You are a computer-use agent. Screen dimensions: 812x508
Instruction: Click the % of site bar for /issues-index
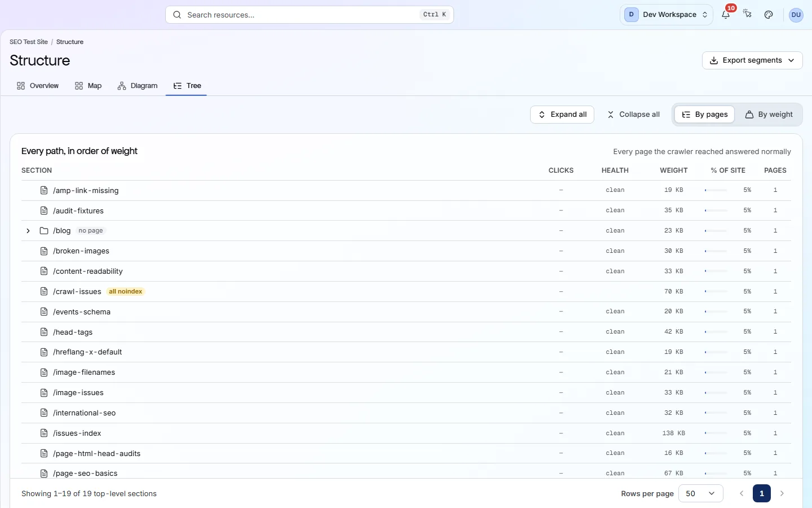click(x=716, y=433)
